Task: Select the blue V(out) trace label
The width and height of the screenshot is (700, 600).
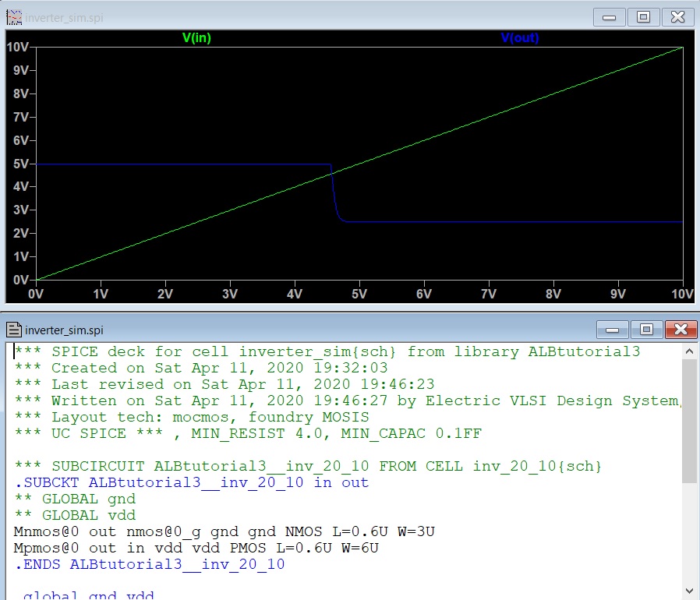Action: [520, 37]
